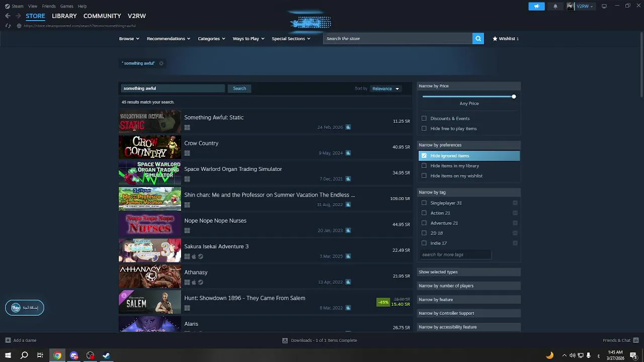Viewport: 644px width, 362px height.
Task: Click wishlist icon on Crow Country row
Action: pos(348,153)
